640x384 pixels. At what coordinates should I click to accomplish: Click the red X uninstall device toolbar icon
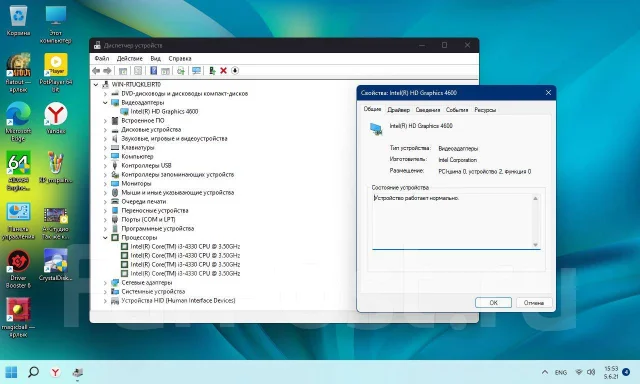(223, 71)
